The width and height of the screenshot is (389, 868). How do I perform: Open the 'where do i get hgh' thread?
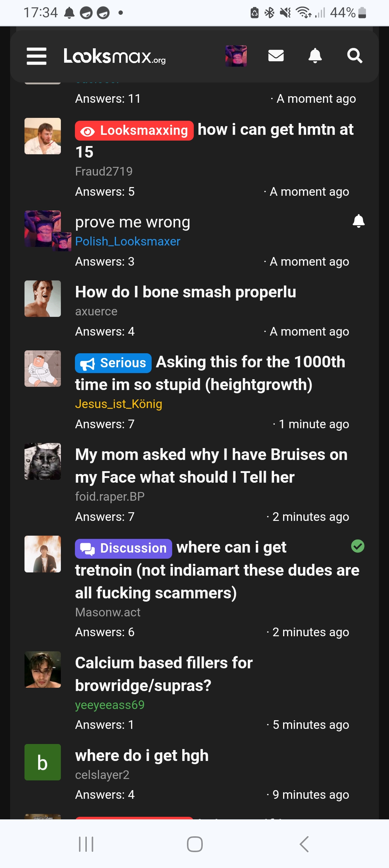click(x=142, y=756)
